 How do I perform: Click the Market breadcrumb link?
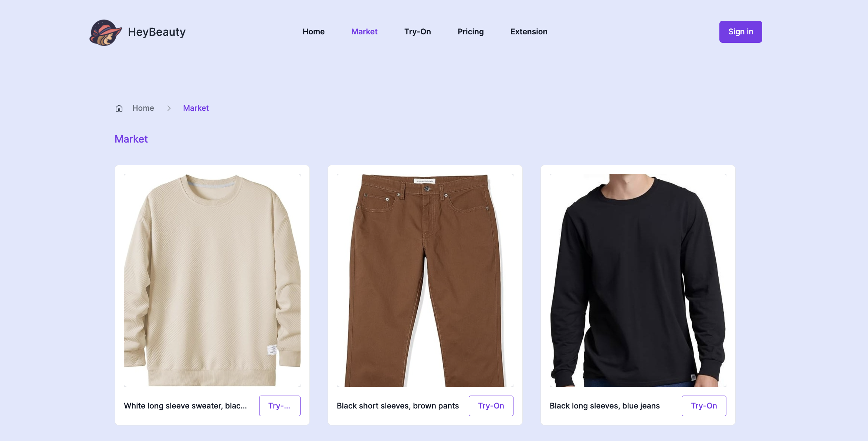click(x=196, y=108)
